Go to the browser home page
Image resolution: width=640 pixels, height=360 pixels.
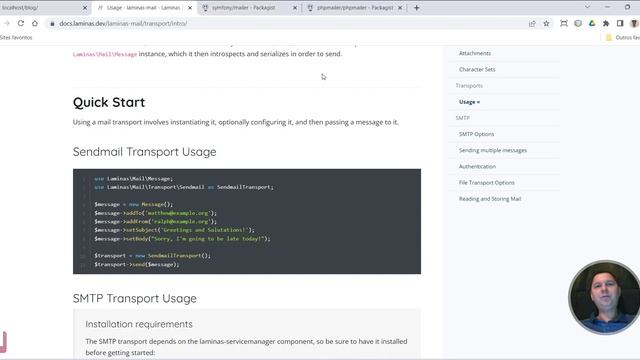(x=35, y=23)
